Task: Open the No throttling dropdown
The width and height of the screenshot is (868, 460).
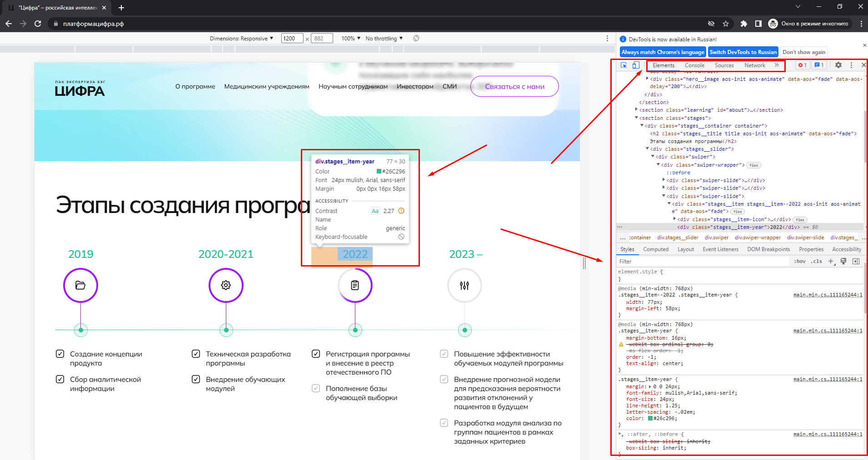Action: click(x=384, y=39)
